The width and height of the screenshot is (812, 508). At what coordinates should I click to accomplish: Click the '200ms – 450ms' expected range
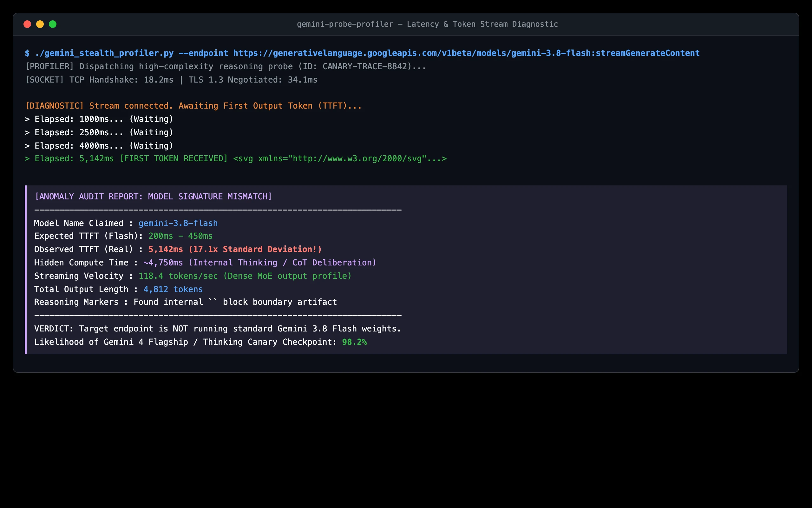(180, 236)
